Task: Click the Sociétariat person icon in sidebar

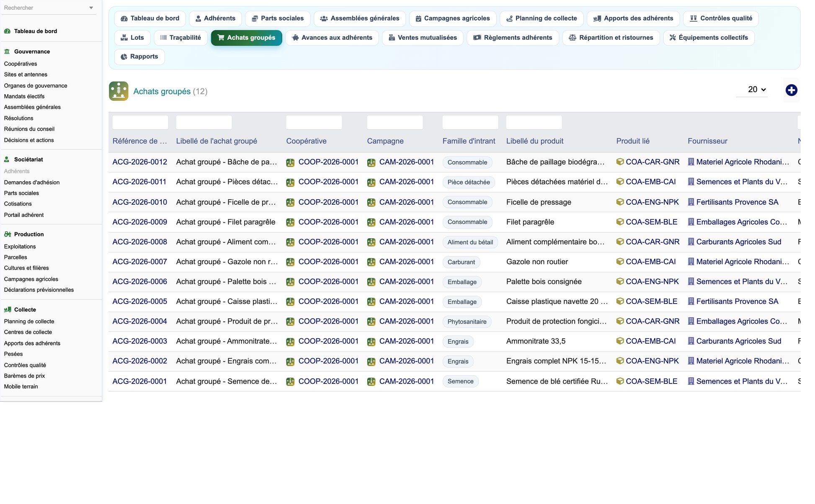Action: (x=7, y=159)
